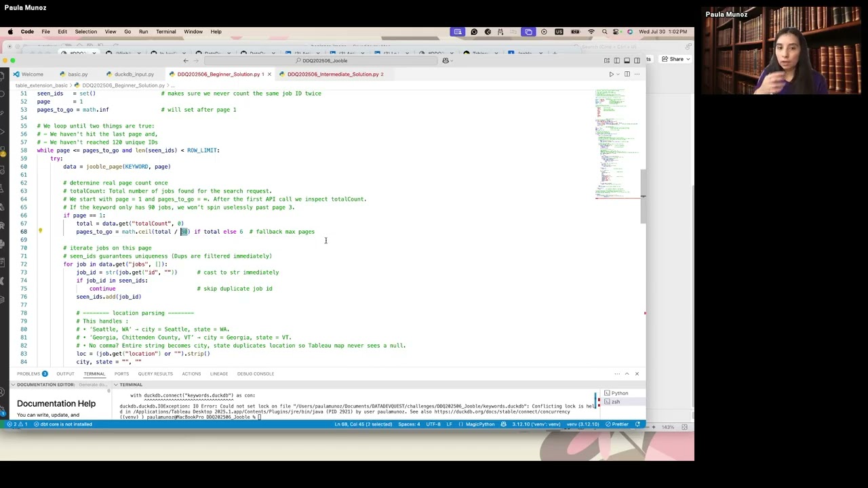
Task: Open panel More Actions ellipsis
Action: pos(617,373)
